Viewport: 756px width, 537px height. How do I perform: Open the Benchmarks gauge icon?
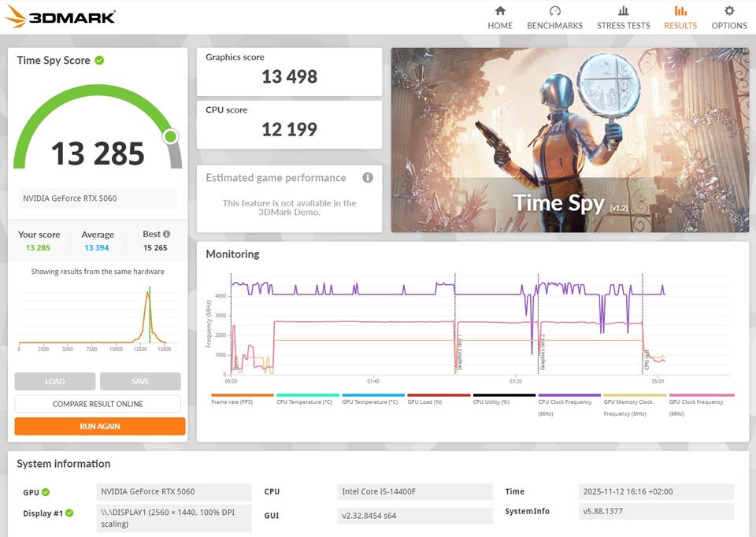click(554, 10)
